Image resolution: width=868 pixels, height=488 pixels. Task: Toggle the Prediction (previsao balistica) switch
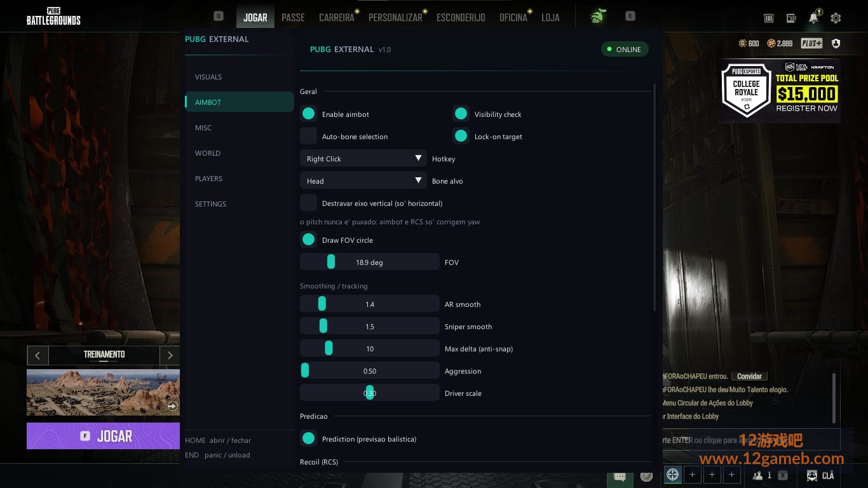(x=308, y=438)
